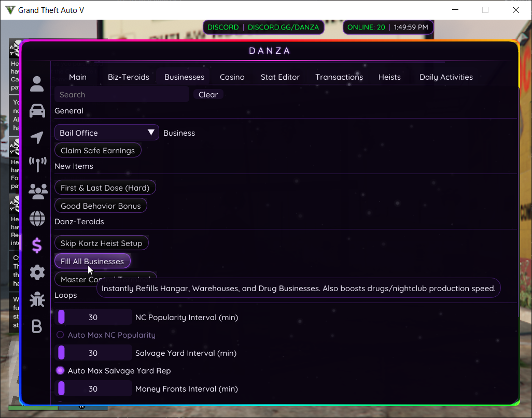Adjust the Salvage Yard Interval slider
The width and height of the screenshot is (532, 418).
tap(93, 353)
